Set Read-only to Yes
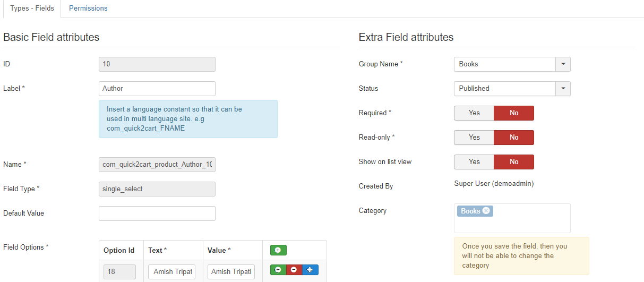644x282 pixels. point(474,138)
